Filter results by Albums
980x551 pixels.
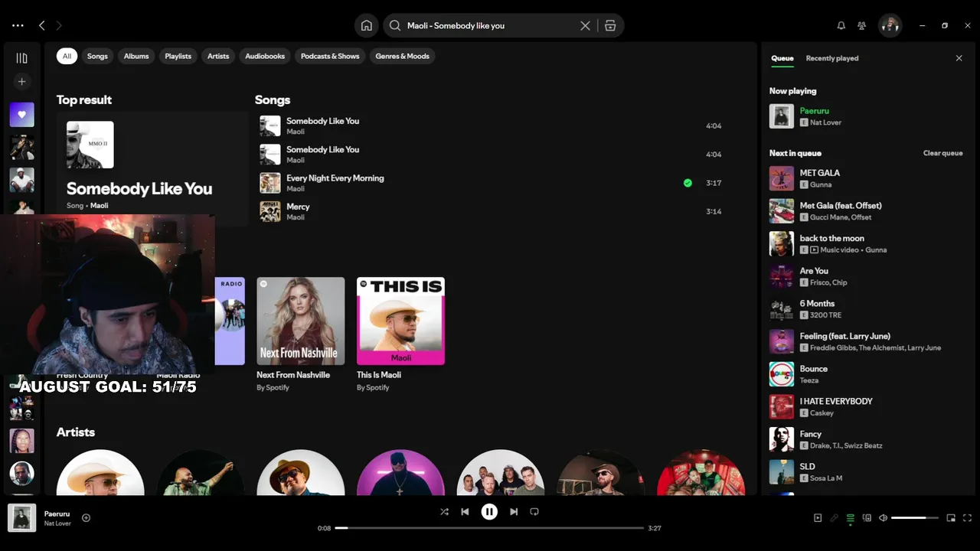point(136,56)
